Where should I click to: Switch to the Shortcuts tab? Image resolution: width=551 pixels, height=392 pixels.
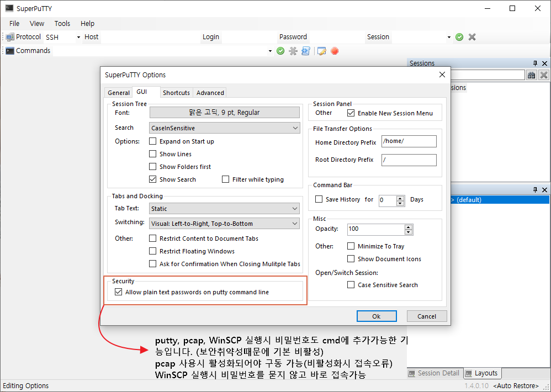coord(177,93)
